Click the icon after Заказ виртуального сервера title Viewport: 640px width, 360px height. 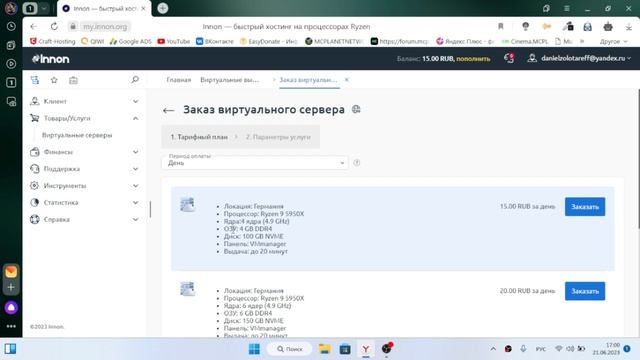click(356, 109)
